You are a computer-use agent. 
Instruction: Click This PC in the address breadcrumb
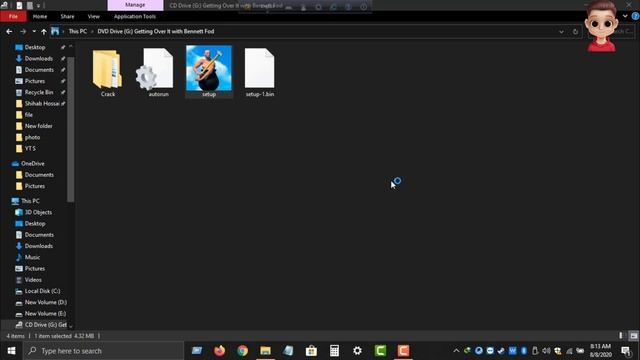(78, 31)
